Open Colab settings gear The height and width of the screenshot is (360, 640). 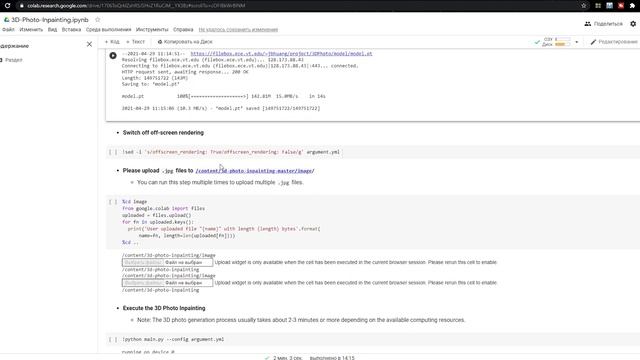[x=633, y=24]
